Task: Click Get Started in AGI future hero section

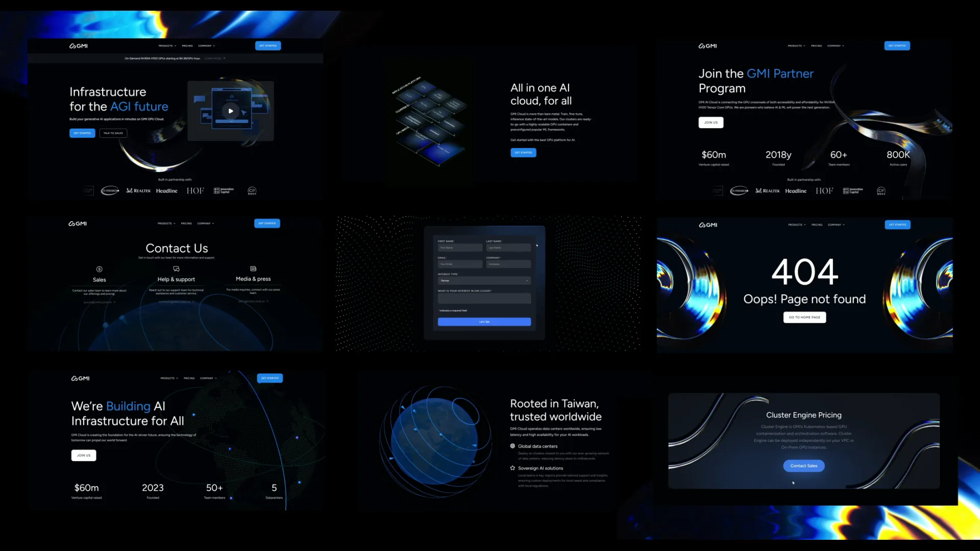Action: [x=82, y=133]
